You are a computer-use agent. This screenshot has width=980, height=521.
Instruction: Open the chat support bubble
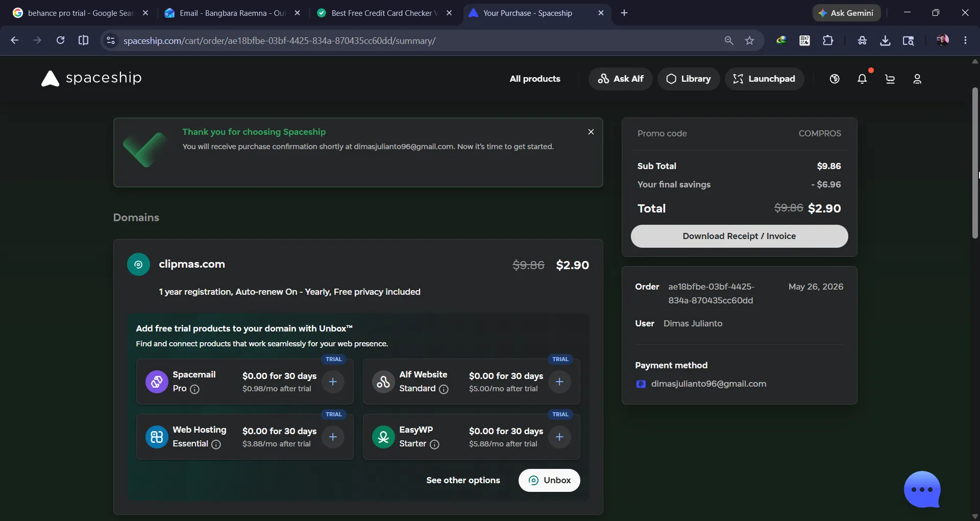922,489
